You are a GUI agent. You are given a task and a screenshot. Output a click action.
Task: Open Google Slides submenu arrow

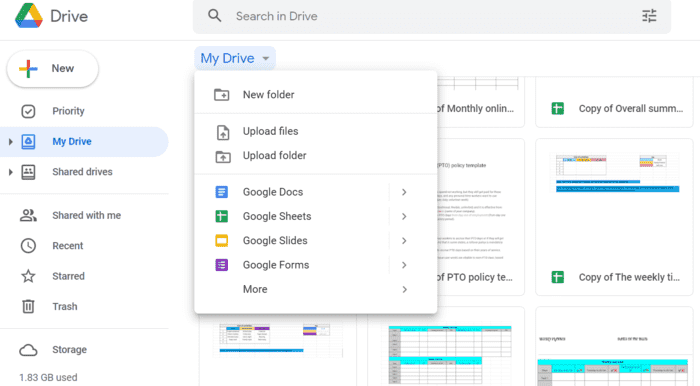click(404, 241)
